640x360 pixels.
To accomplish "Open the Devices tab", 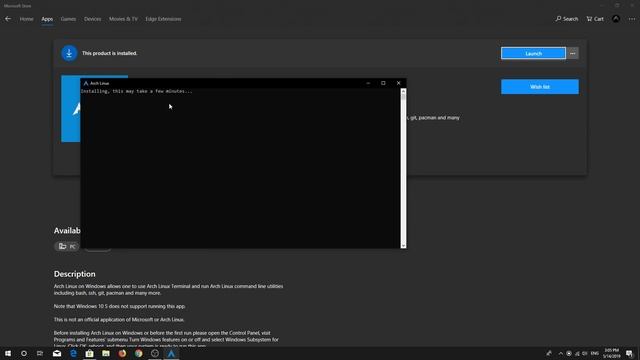I will coord(93,19).
